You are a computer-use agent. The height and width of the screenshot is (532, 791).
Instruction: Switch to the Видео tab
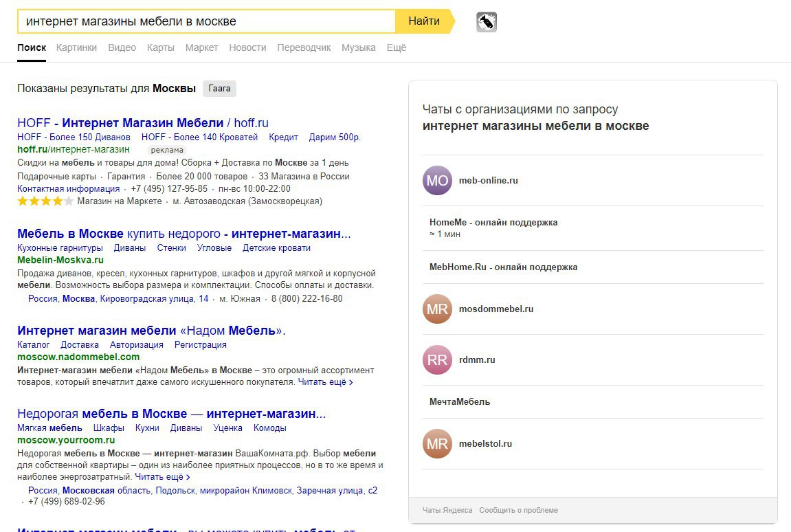[122, 47]
